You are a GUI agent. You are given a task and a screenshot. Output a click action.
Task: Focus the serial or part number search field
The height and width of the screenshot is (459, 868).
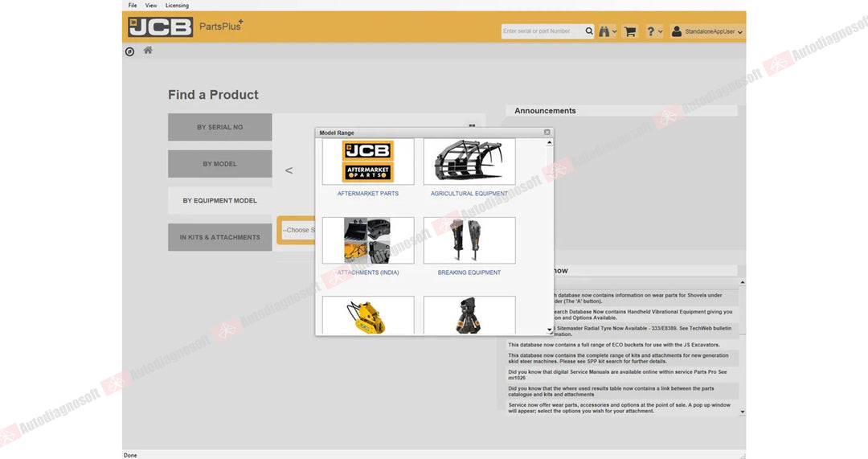click(x=542, y=31)
